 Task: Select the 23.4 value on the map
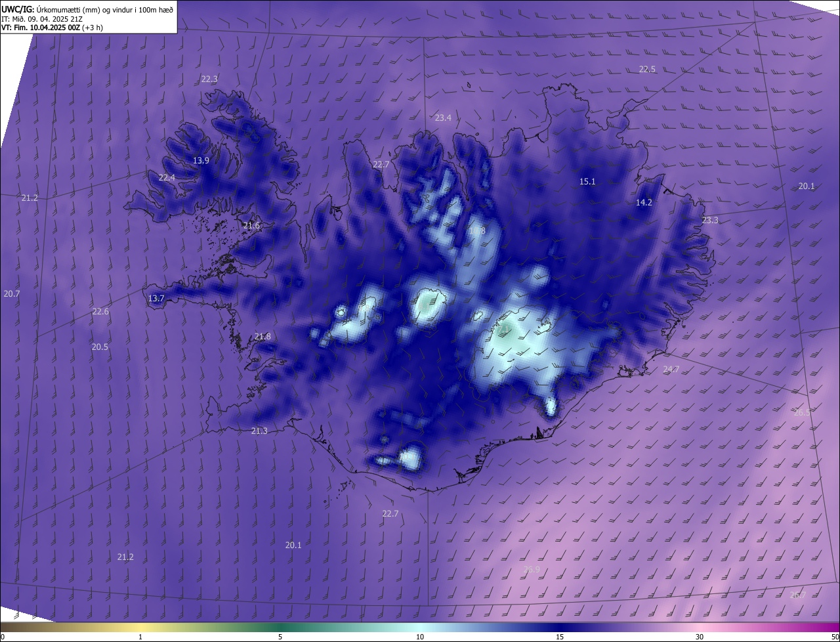pyautogui.click(x=443, y=118)
